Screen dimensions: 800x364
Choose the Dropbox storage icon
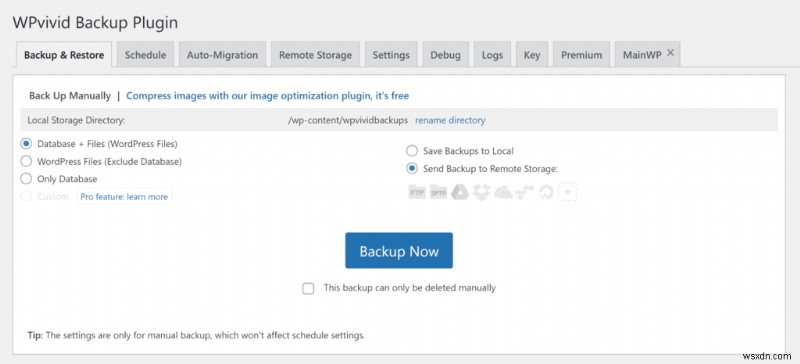click(481, 192)
